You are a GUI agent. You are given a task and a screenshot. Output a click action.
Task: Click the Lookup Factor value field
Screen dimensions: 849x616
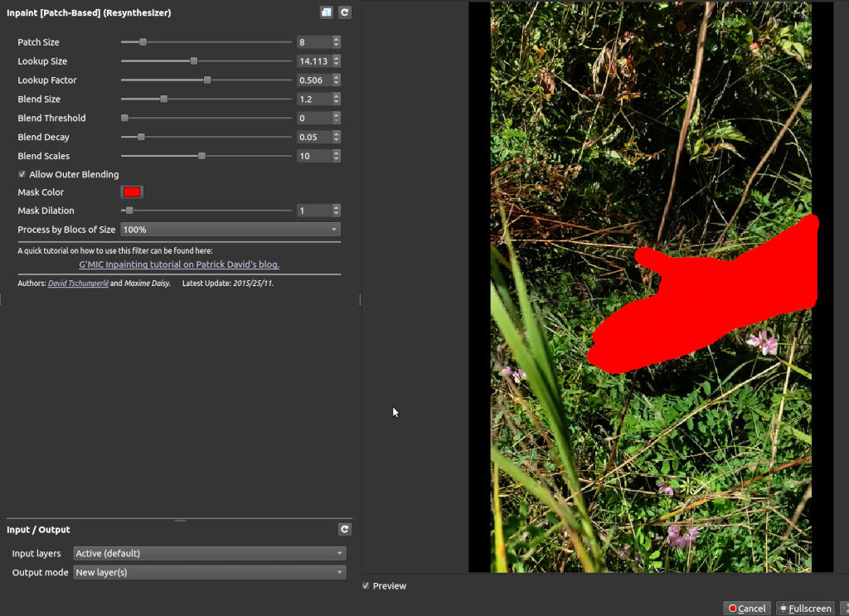coord(314,80)
